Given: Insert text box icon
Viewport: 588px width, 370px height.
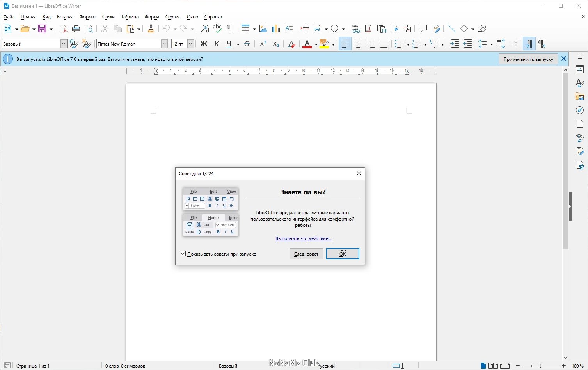Looking at the screenshot, I should click(289, 28).
